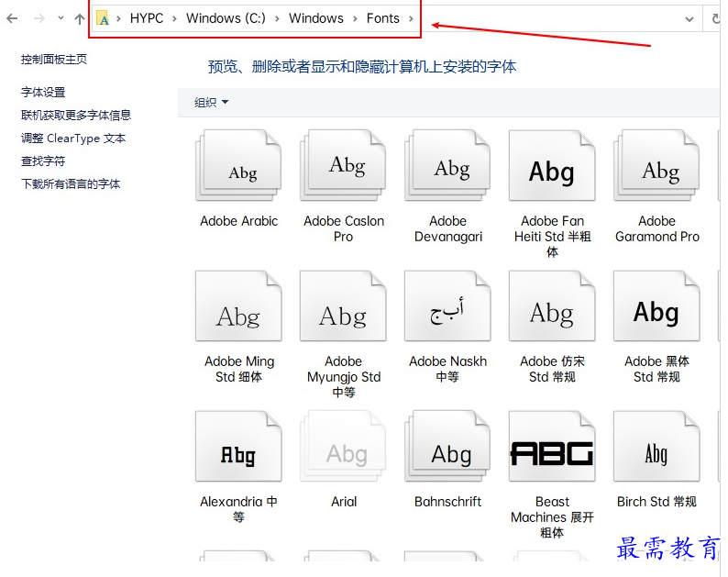Go back with the back arrow

pos(12,18)
